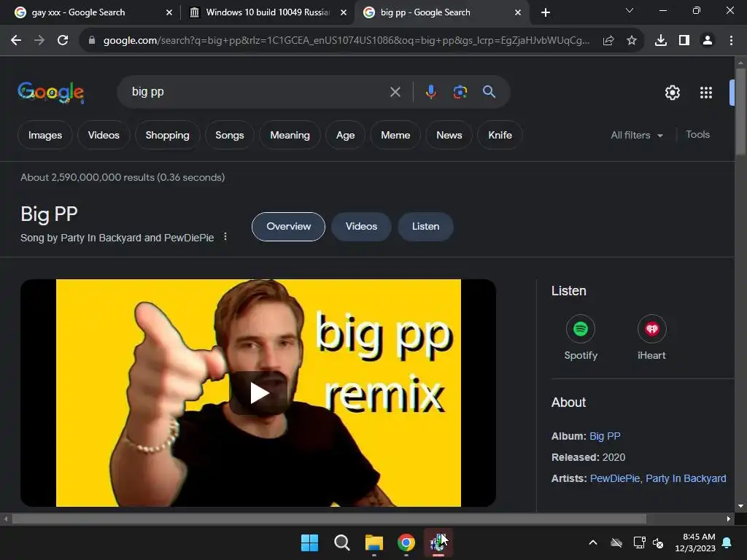Select the Songs filter chip

point(229,135)
